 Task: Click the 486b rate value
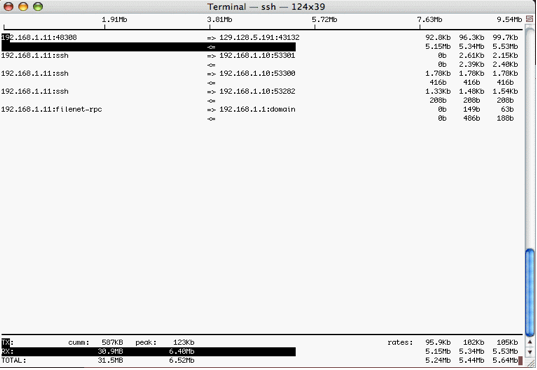(472, 118)
